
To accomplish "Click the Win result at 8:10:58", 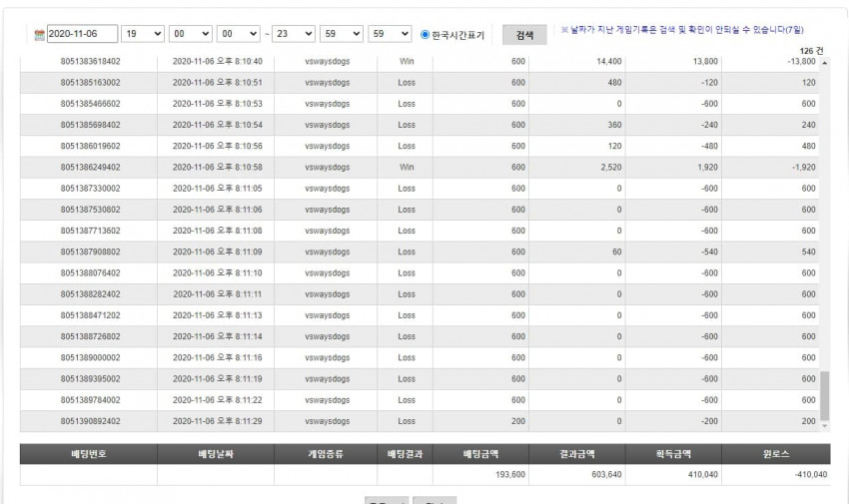I will [x=407, y=167].
